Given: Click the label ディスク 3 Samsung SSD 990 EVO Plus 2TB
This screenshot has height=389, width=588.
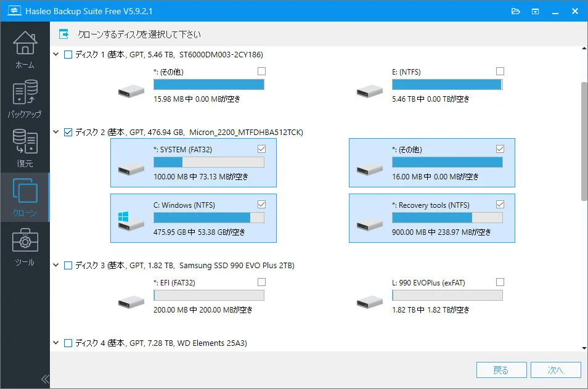Looking at the screenshot, I should tap(184, 266).
